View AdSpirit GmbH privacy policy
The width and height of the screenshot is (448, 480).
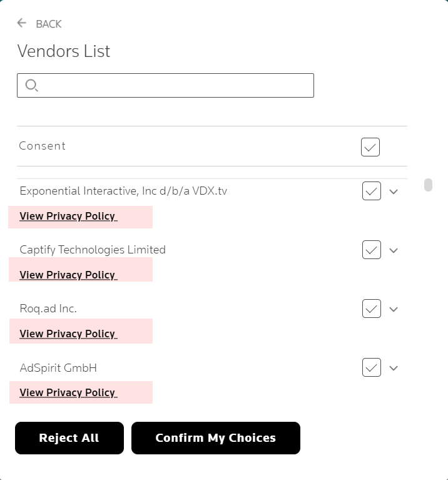coord(68,393)
